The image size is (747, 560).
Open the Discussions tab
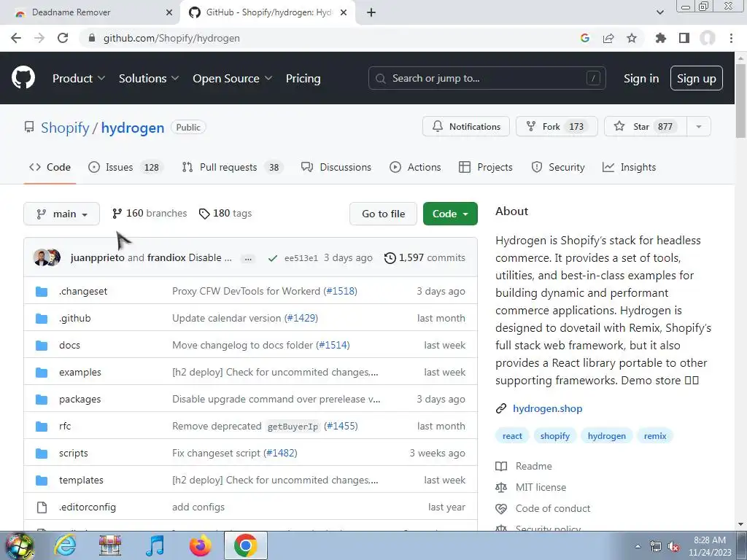click(336, 167)
